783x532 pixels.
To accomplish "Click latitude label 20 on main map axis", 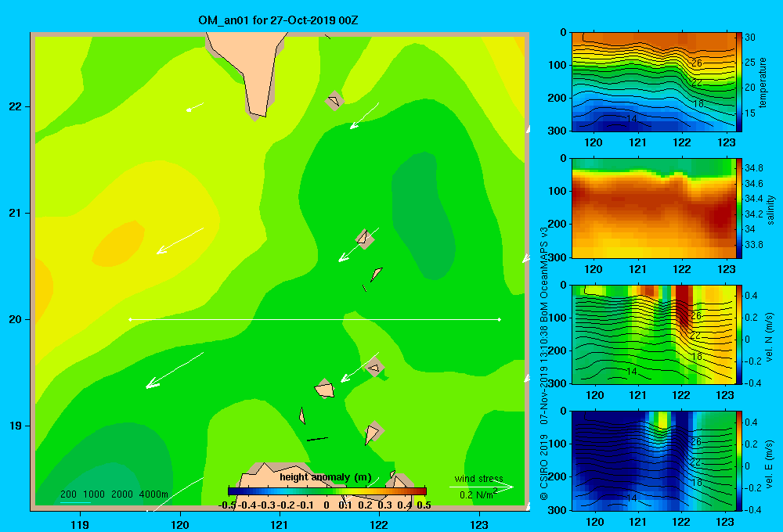I will pyautogui.click(x=16, y=319).
